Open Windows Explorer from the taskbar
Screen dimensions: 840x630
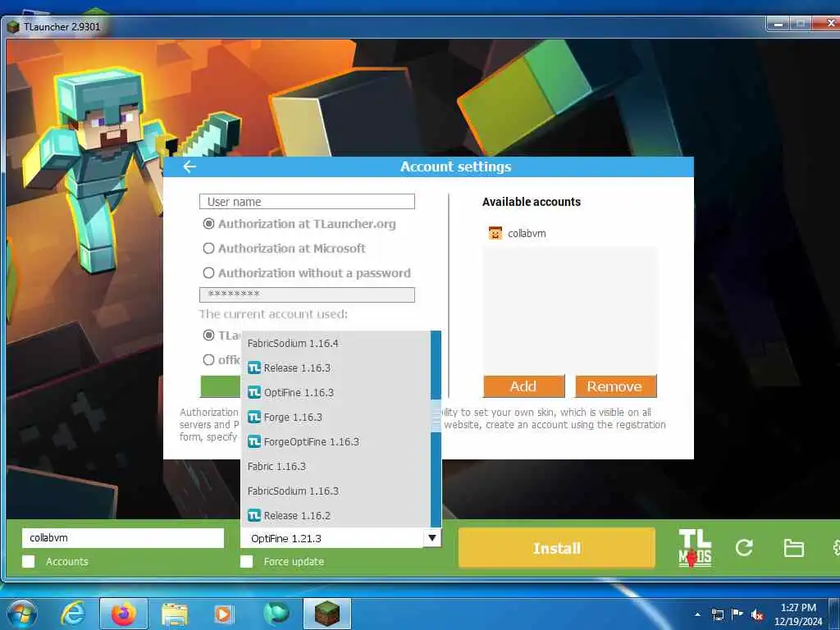click(x=174, y=614)
